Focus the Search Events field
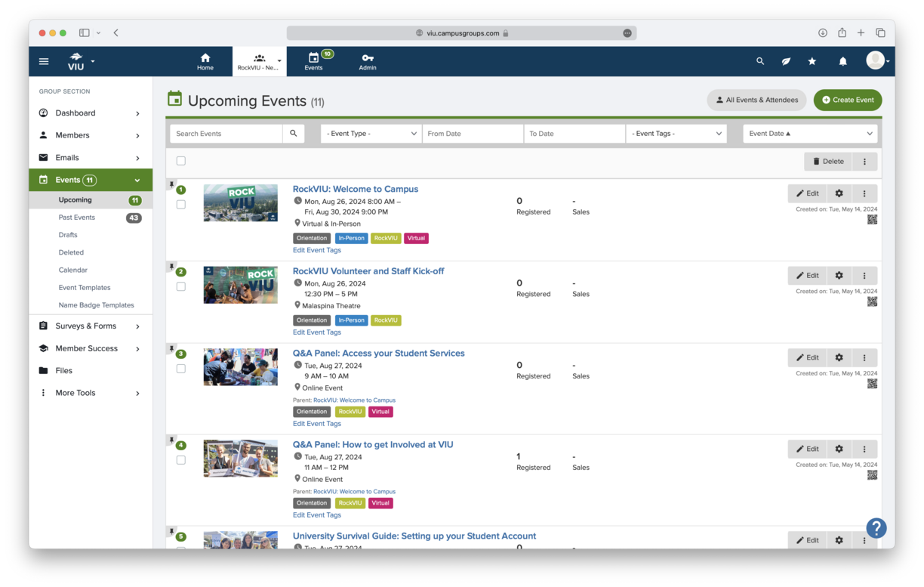 (x=226, y=134)
